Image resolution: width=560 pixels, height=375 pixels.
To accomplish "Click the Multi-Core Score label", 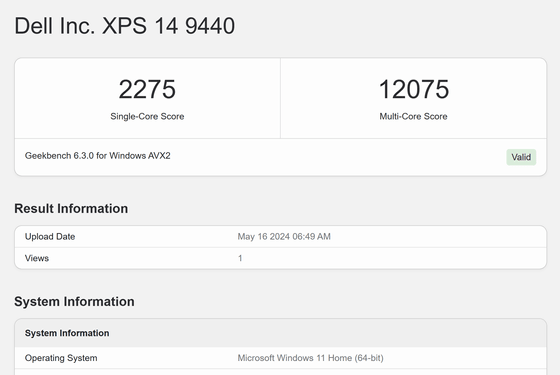I will tap(414, 116).
